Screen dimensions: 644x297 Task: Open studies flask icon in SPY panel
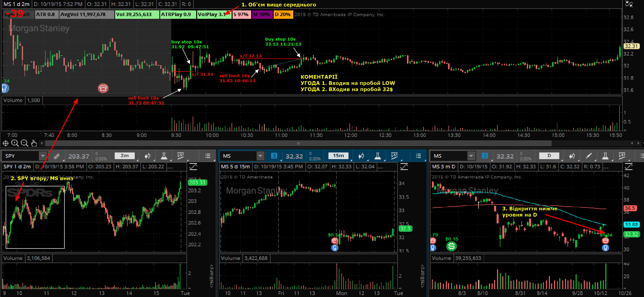click(164, 156)
